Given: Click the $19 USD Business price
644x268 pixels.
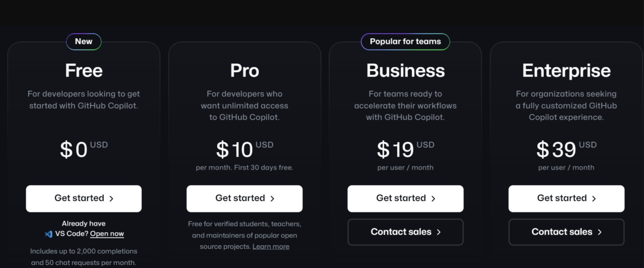Looking at the screenshot, I should pyautogui.click(x=405, y=149).
